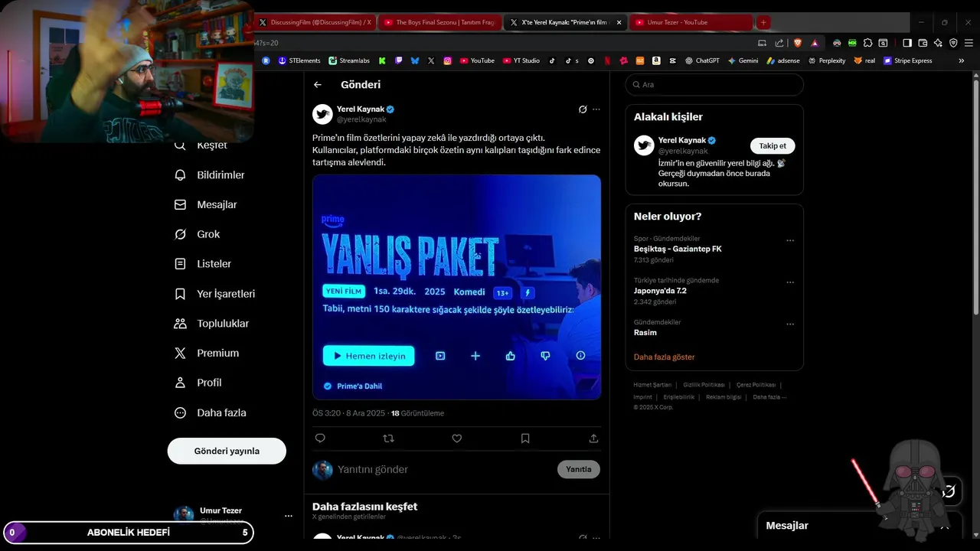
Task: Open Bildirimler in the sidebar
Action: [x=211, y=175]
